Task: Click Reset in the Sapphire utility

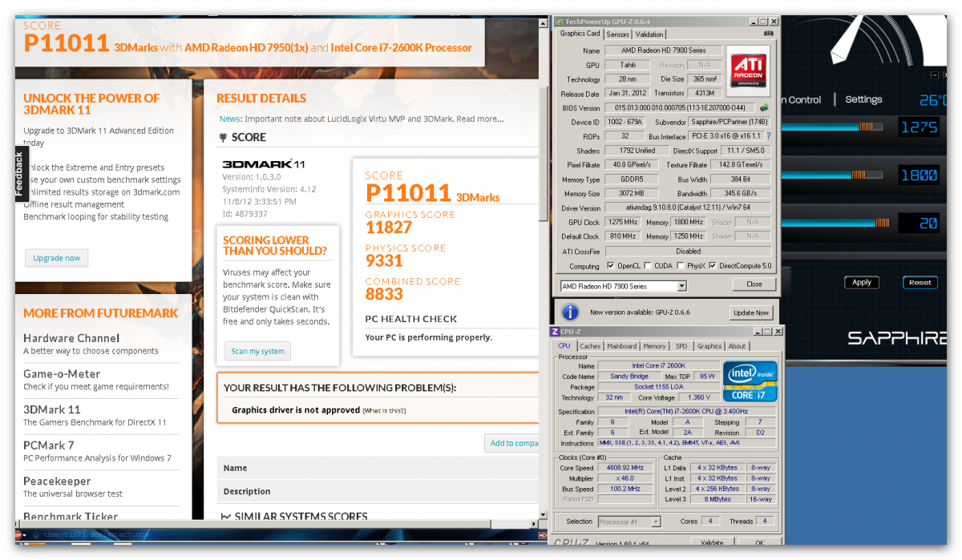Action: pos(920,282)
